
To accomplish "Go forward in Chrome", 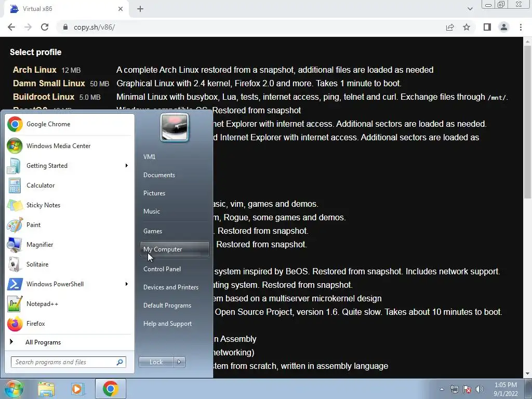I will 28,27.
